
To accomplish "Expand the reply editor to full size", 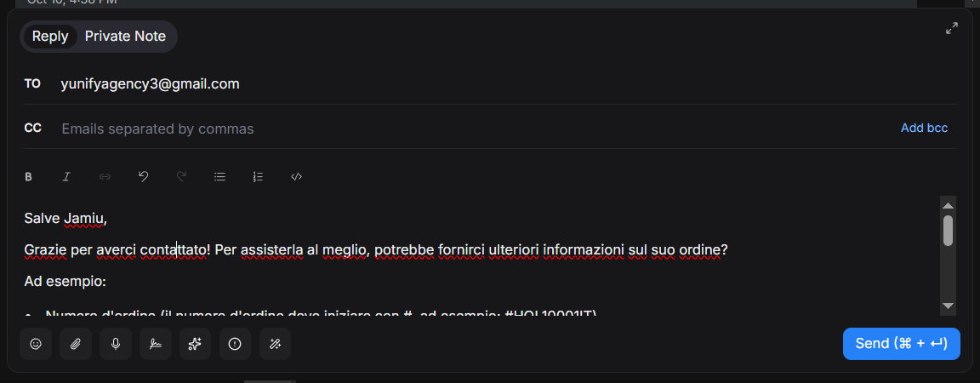I will [x=952, y=29].
